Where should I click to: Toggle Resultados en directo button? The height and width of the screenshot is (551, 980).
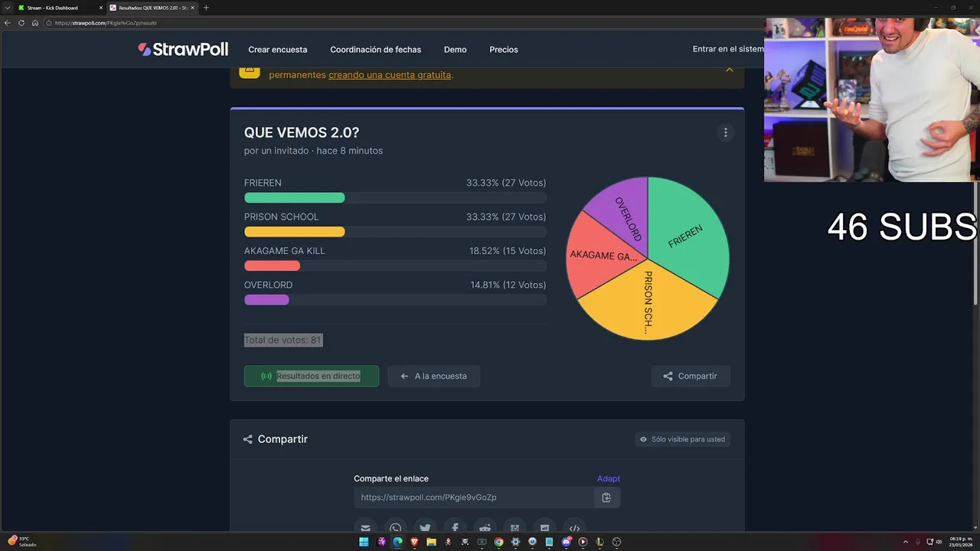pyautogui.click(x=312, y=376)
